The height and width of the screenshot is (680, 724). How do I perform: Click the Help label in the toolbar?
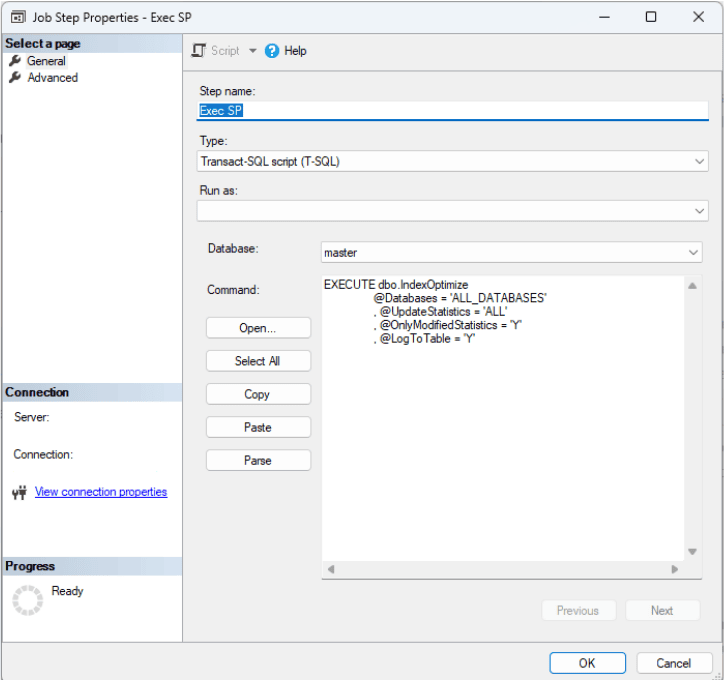[296, 51]
